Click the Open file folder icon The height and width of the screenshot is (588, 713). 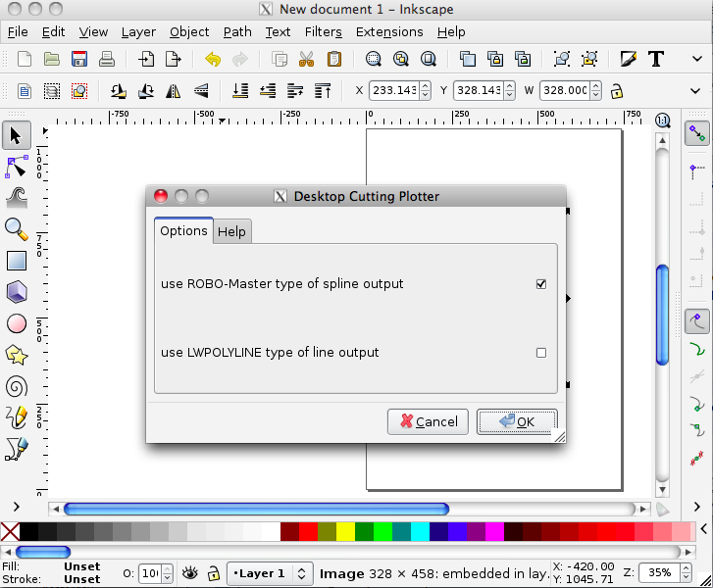point(51,59)
